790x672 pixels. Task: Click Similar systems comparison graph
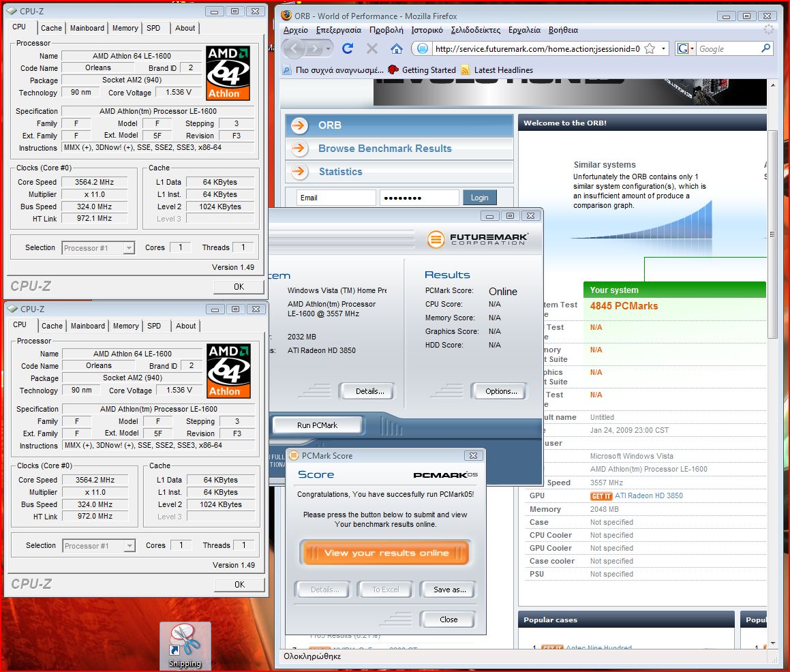tap(642, 221)
